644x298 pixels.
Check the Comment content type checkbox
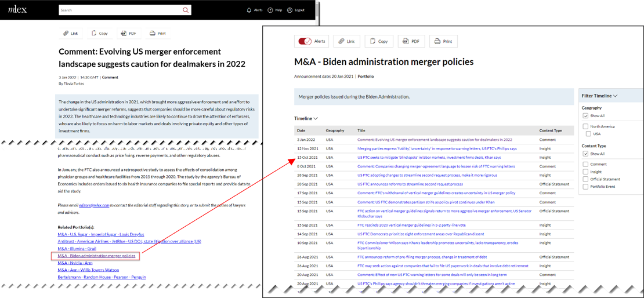585,164
